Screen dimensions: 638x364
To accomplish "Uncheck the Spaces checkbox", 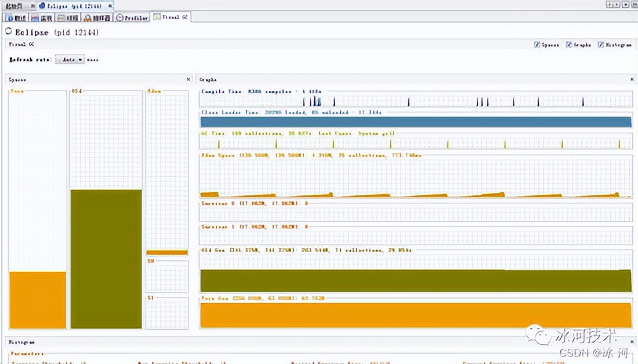I will (x=537, y=45).
